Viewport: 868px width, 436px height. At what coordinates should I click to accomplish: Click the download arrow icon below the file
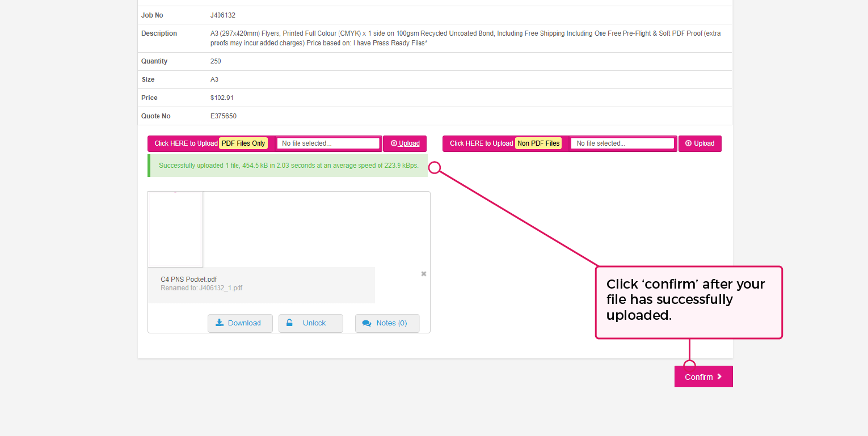[220, 323]
